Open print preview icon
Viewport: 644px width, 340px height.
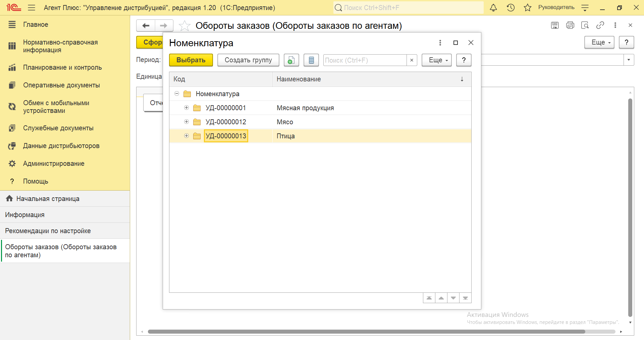(585, 25)
